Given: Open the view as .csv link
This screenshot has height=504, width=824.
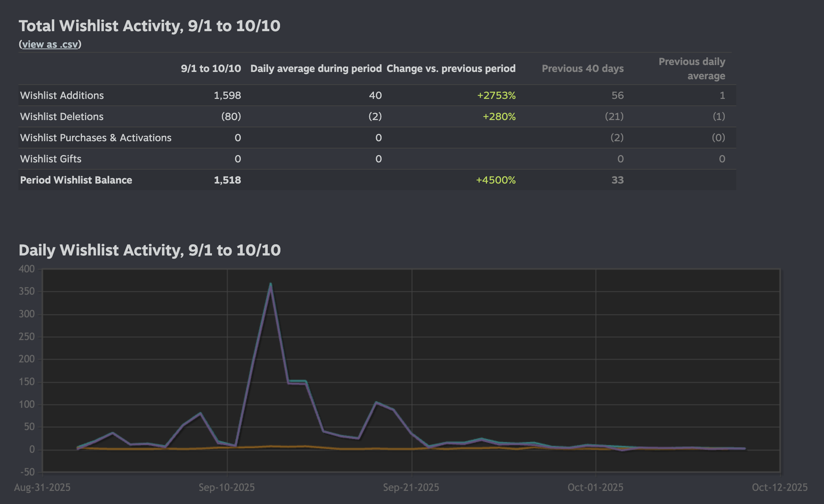Looking at the screenshot, I should click(x=50, y=44).
